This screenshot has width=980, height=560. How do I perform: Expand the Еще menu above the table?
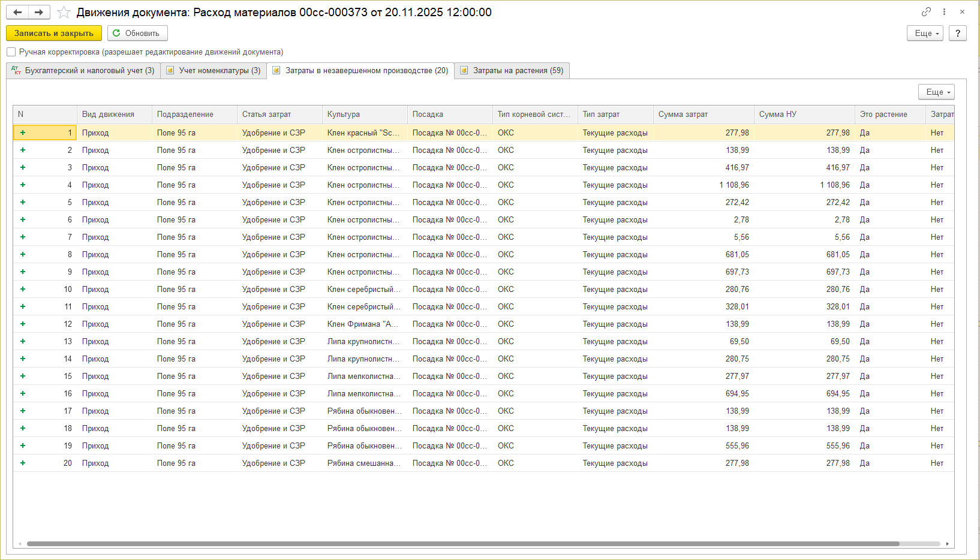936,92
